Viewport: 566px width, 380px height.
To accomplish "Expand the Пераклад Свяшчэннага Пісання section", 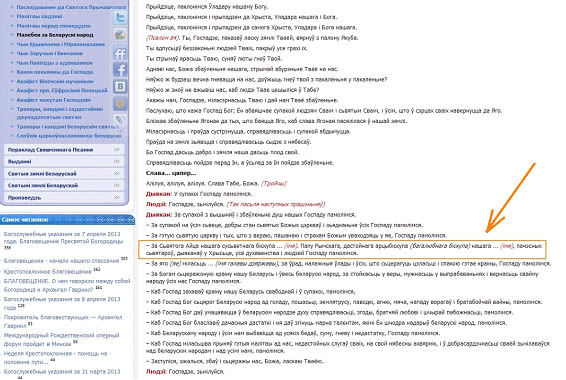I will click(64, 149).
